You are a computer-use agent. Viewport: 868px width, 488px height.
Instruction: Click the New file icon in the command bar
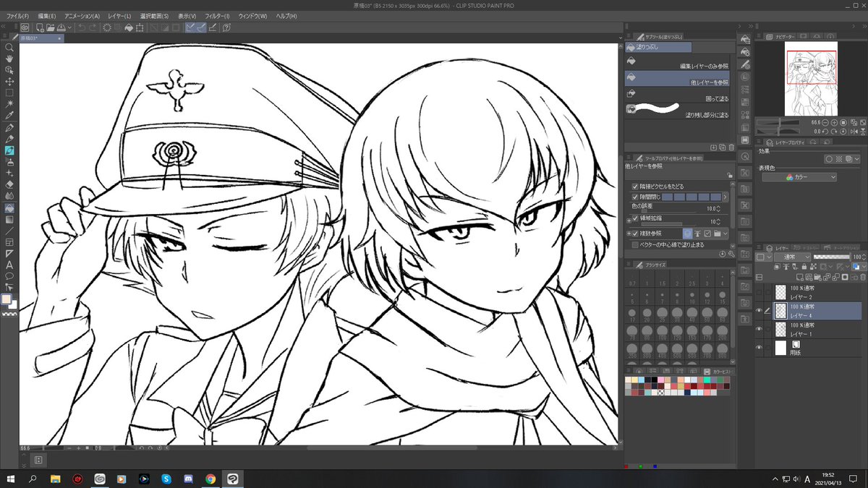[x=41, y=27]
